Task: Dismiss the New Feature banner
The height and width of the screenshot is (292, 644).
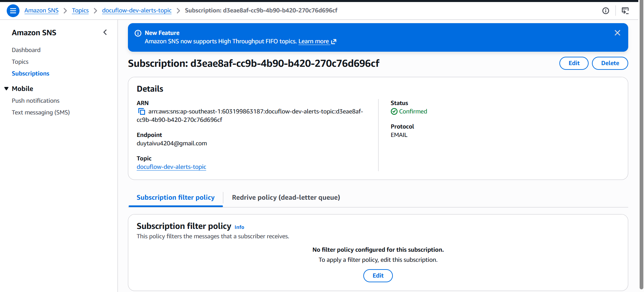Action: 617,33
